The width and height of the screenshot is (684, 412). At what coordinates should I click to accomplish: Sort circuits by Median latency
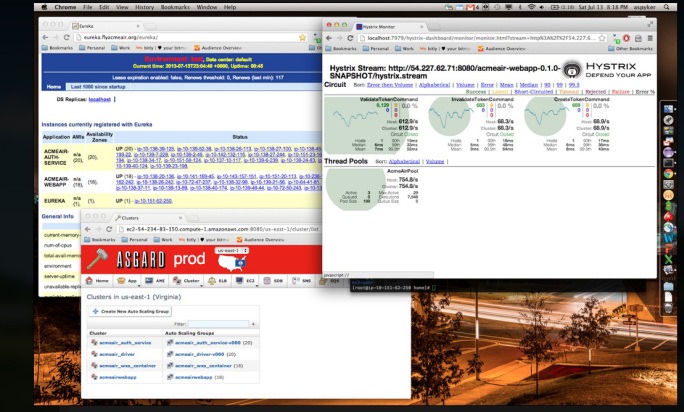pyautogui.click(x=528, y=85)
